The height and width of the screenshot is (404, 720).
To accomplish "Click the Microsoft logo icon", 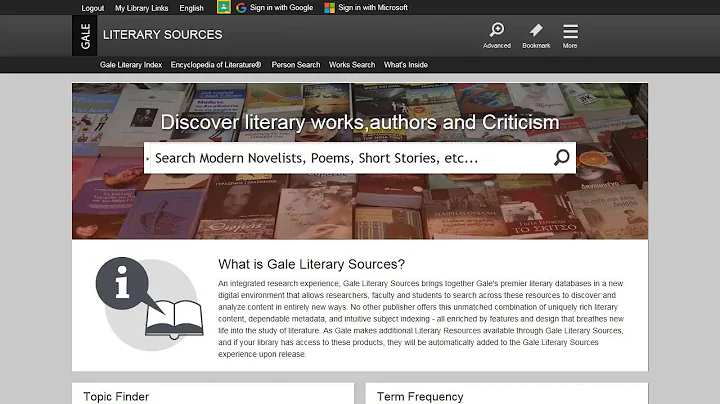I will tap(329, 8).
